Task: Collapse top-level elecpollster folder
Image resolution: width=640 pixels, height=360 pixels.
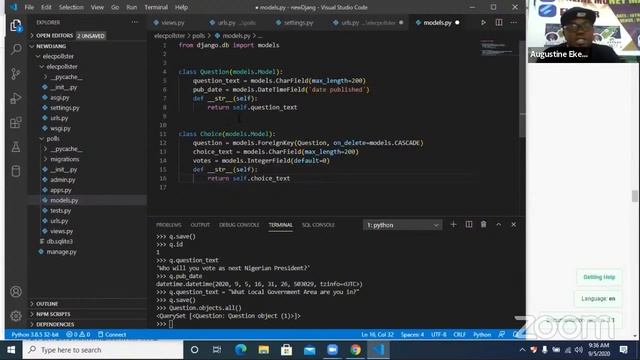Action: pos(58,56)
